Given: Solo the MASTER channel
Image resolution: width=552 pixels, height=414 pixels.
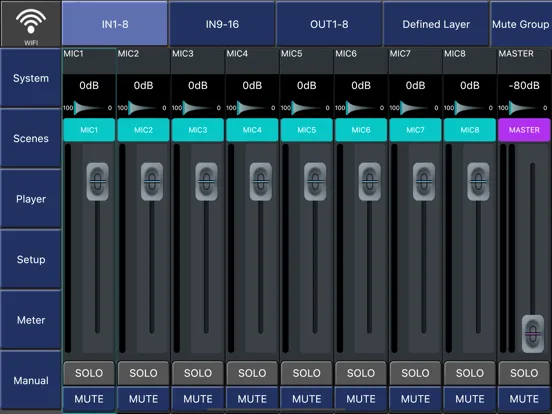Looking at the screenshot, I should (524, 373).
